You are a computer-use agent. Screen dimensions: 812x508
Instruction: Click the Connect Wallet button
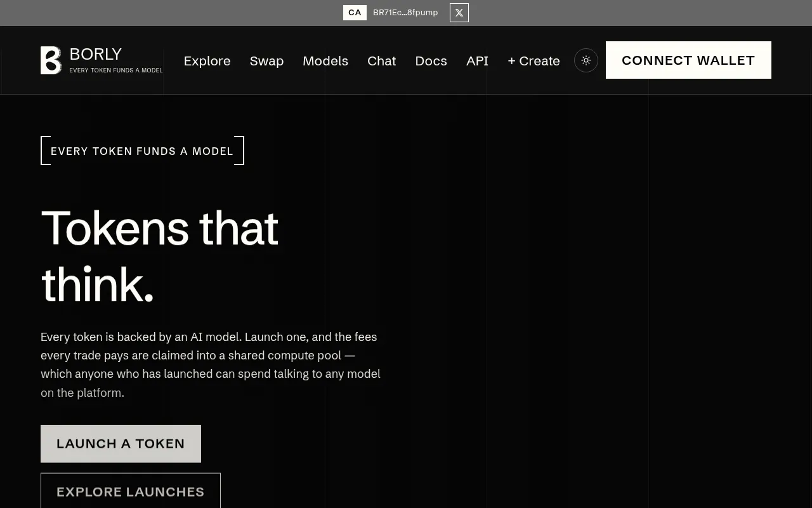(688, 60)
